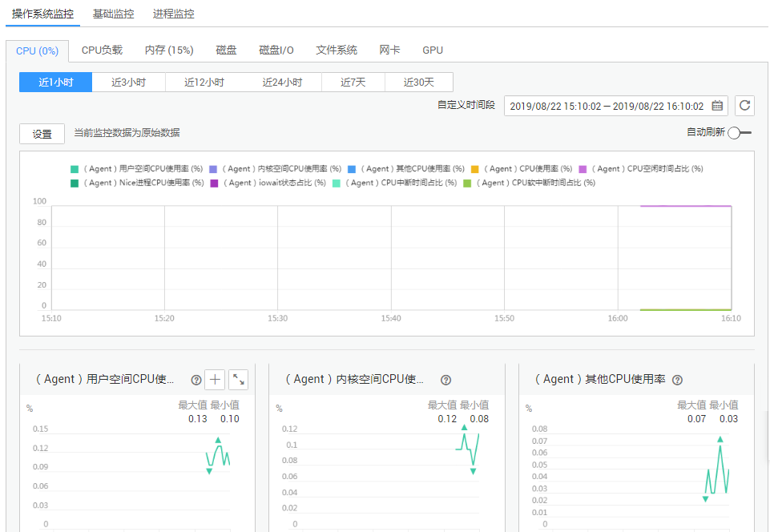Choose the 近7天 time range
The image size is (770, 532).
pyautogui.click(x=353, y=82)
